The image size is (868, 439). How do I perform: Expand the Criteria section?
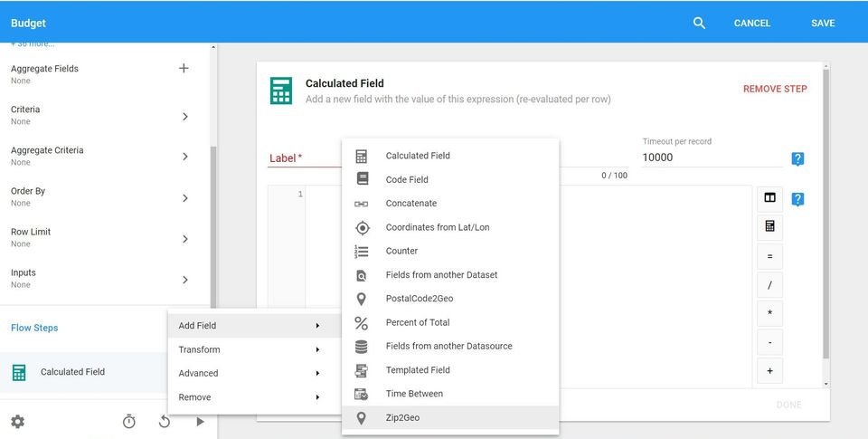pyautogui.click(x=184, y=116)
